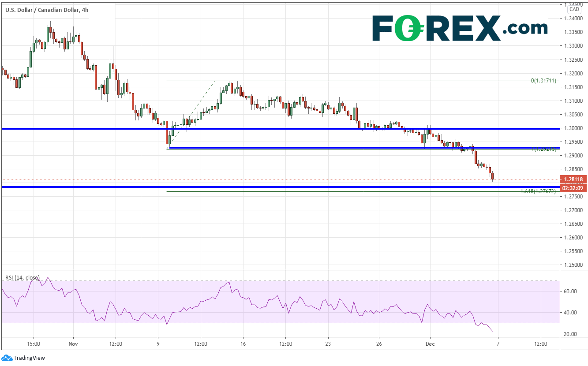This screenshot has width=588, height=366.
Task: Click the CAD currency label
Action: 574,9
